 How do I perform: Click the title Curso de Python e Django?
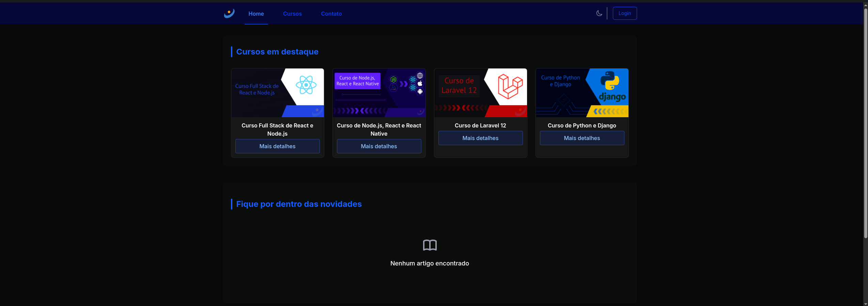(x=582, y=125)
